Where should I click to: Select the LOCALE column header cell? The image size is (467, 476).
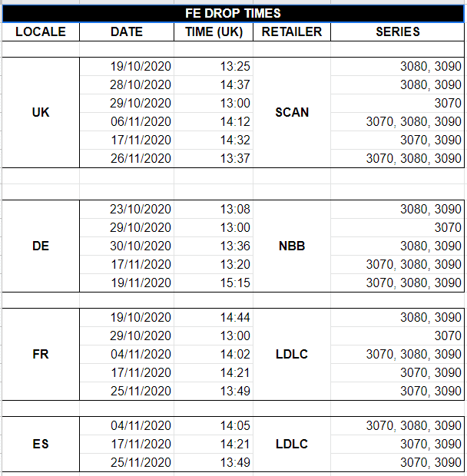[x=41, y=31]
